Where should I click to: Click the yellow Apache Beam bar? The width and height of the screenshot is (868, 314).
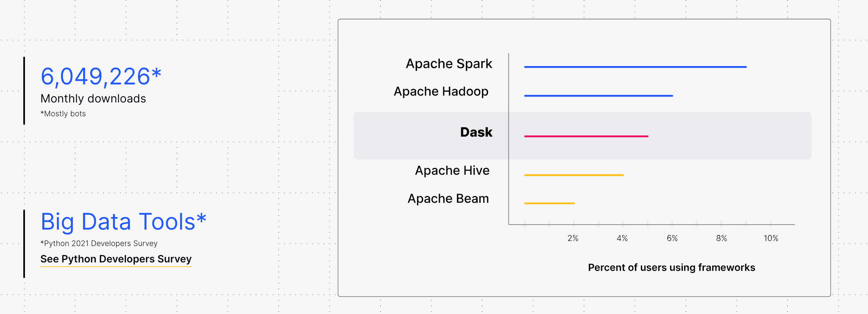[x=549, y=203]
